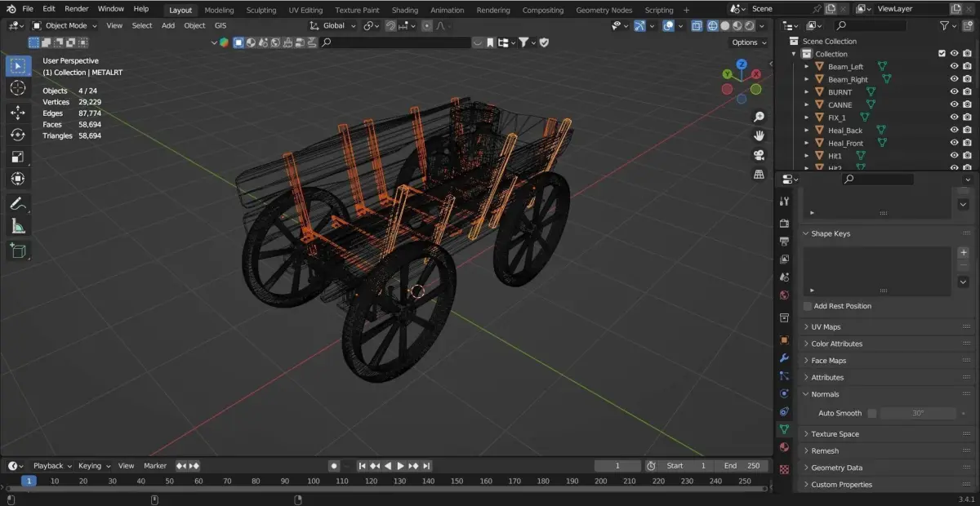Open the Render properties tab

(784, 223)
